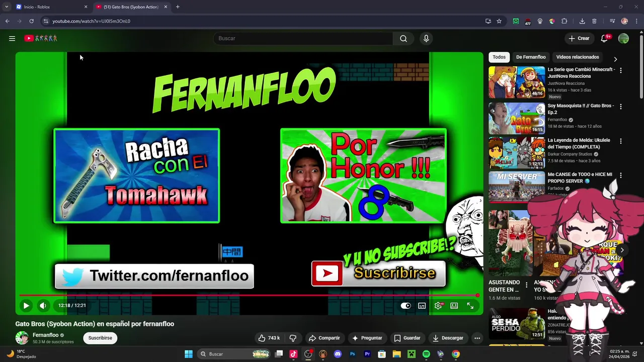644x362 pixels.
Task: Open Fernanfloo channel avatar
Action: coord(22,338)
